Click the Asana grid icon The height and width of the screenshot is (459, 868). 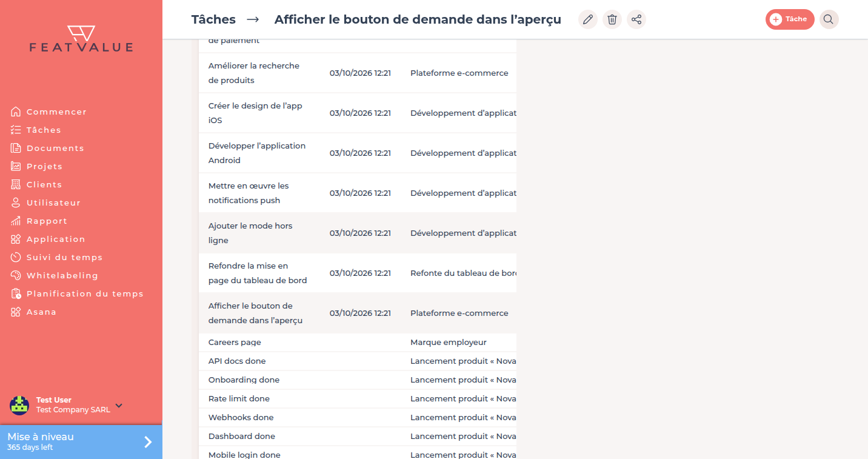(16, 312)
